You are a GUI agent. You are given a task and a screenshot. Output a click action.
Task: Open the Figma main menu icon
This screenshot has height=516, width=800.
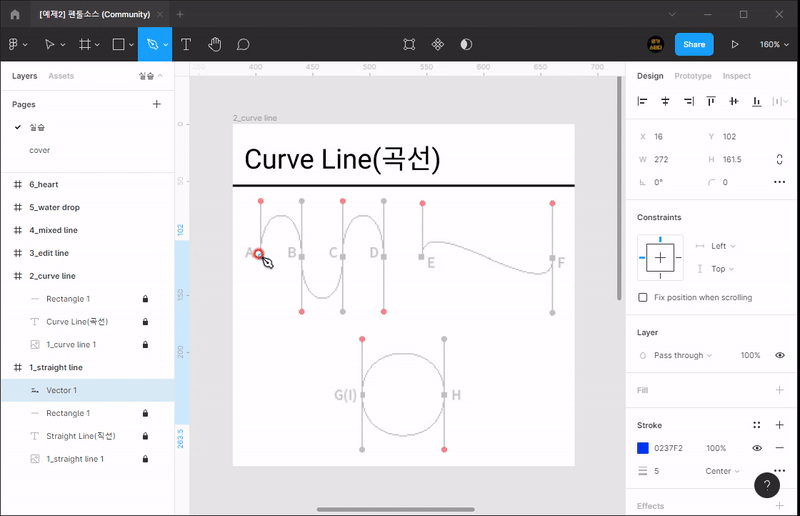13,44
